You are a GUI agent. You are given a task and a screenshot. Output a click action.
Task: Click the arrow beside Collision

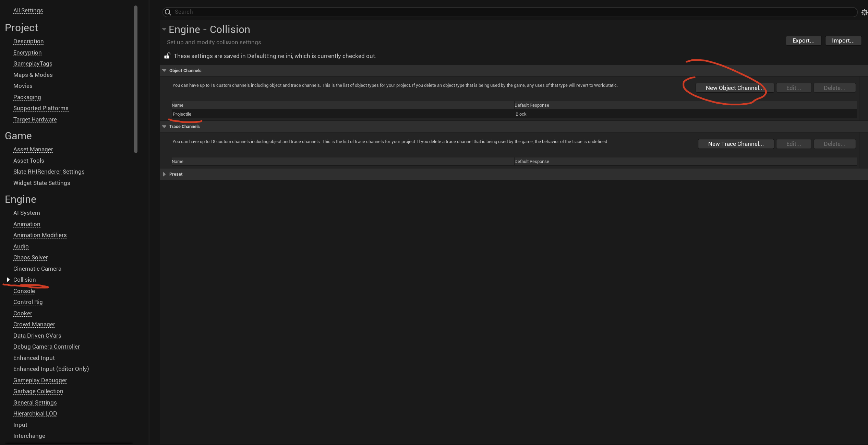click(8, 280)
